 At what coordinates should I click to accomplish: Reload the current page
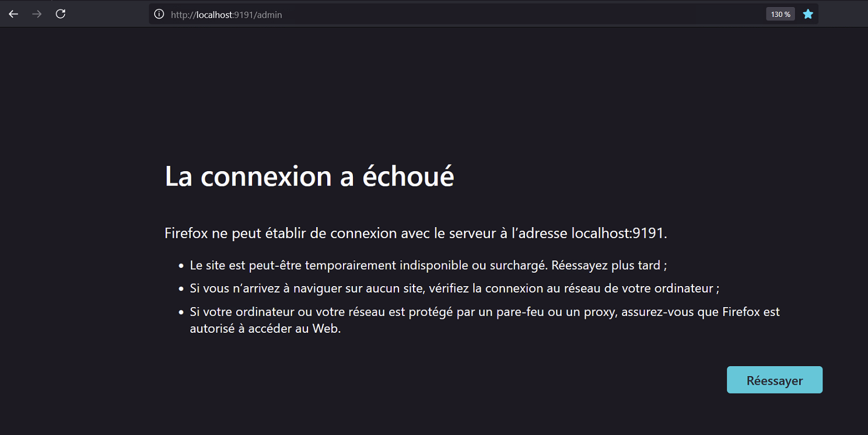61,14
